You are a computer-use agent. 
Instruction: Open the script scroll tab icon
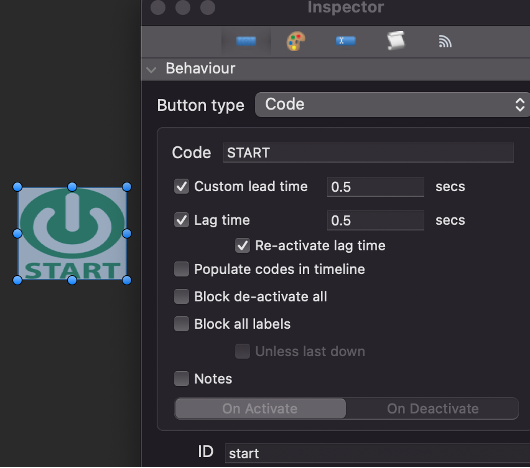pos(396,41)
